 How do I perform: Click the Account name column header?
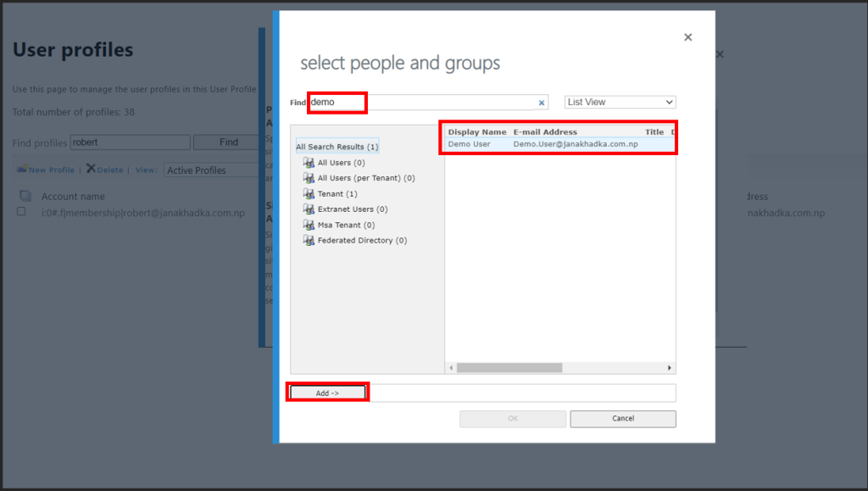(x=73, y=197)
